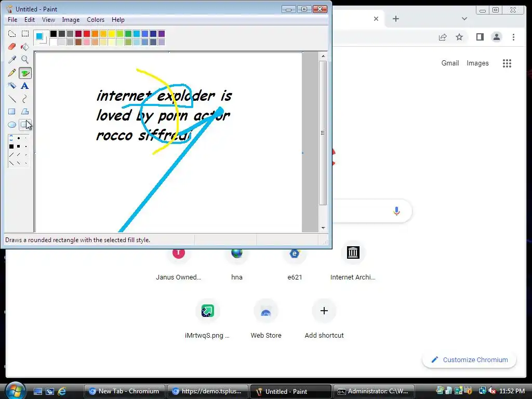Choose the large square brush shape
532x399 pixels.
[x=11, y=146]
